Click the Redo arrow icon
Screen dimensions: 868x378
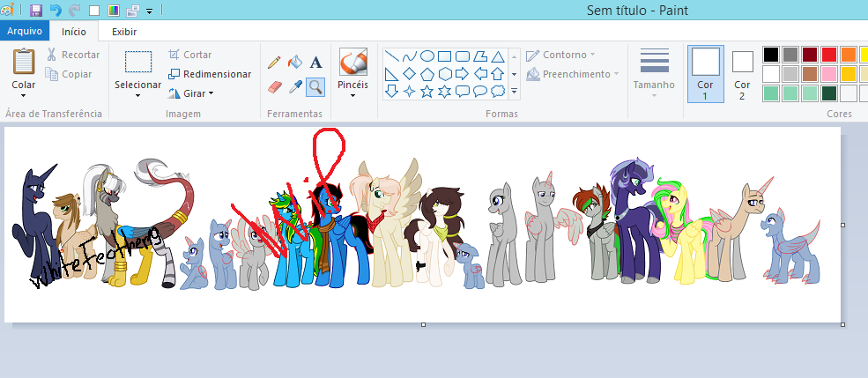pos(75,10)
